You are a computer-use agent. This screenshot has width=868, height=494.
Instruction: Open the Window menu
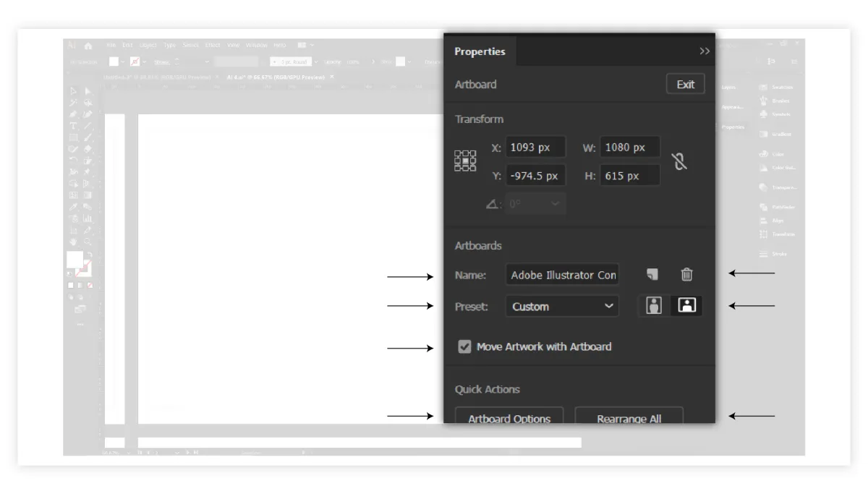pyautogui.click(x=256, y=45)
